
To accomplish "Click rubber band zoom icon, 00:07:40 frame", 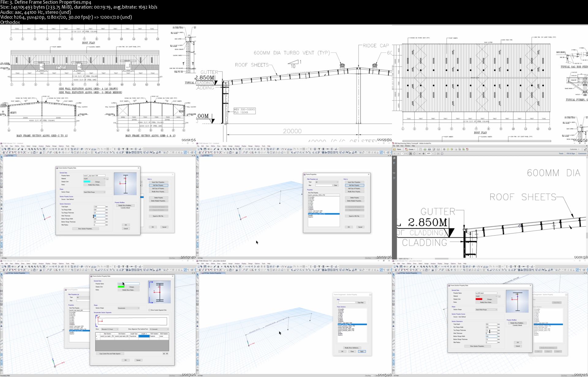I will (x=29, y=149).
